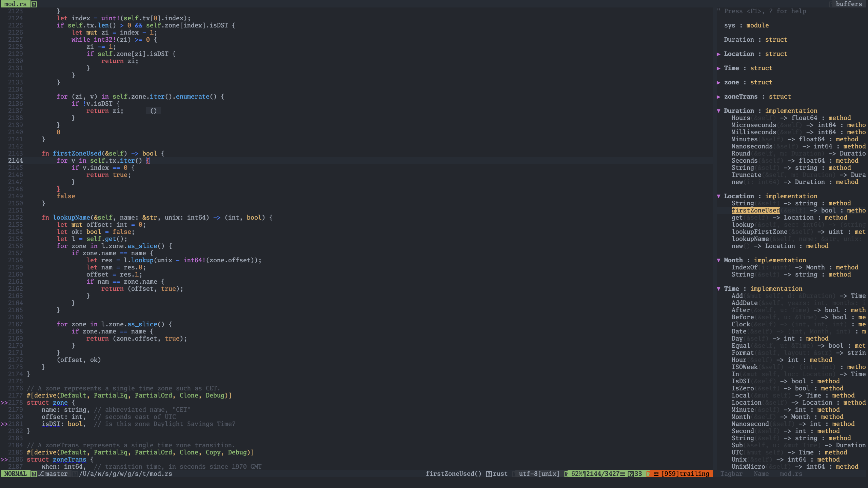
Task: Click the NORMAL mode indicator
Action: pos(15,474)
